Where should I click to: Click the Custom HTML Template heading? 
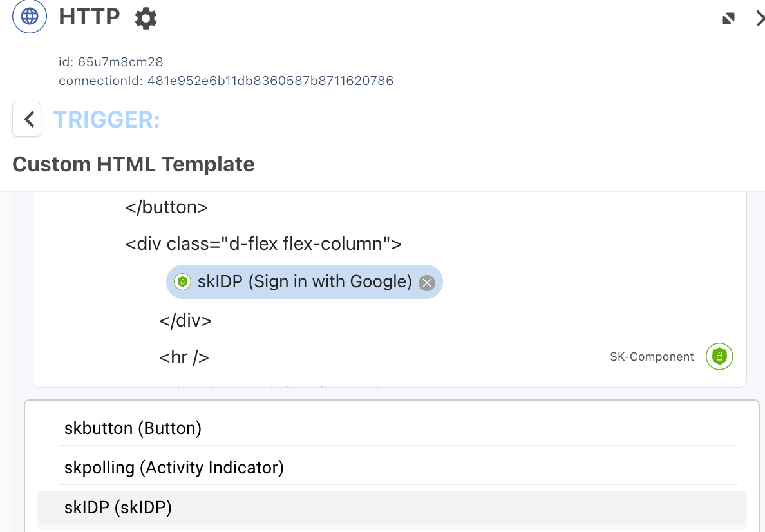[133, 164]
